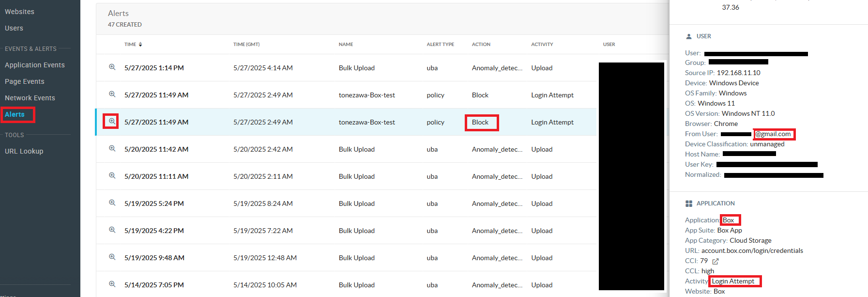The height and width of the screenshot is (297, 868).
Task: View details of 5/19/2025 4:22 PM alert
Action: click(112, 230)
